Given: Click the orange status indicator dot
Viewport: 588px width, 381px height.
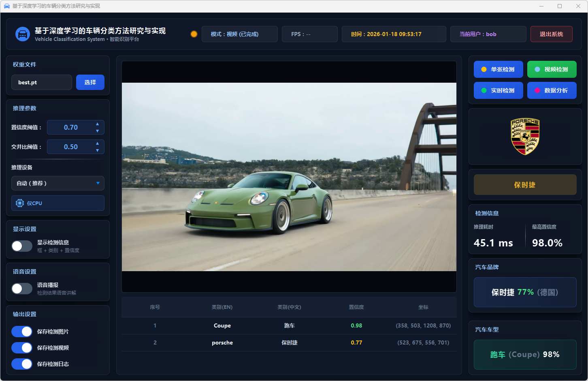Looking at the screenshot, I should pyautogui.click(x=194, y=34).
